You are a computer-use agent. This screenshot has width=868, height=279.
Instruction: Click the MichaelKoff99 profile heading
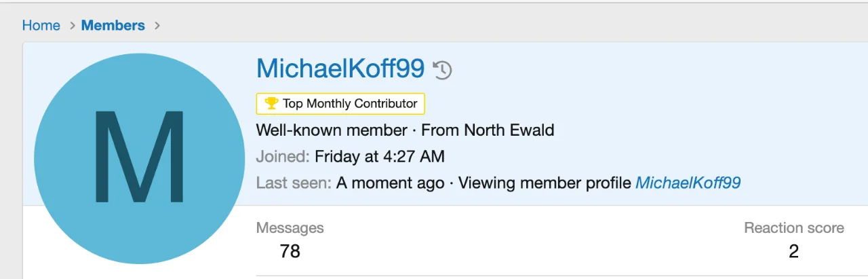[340, 69]
